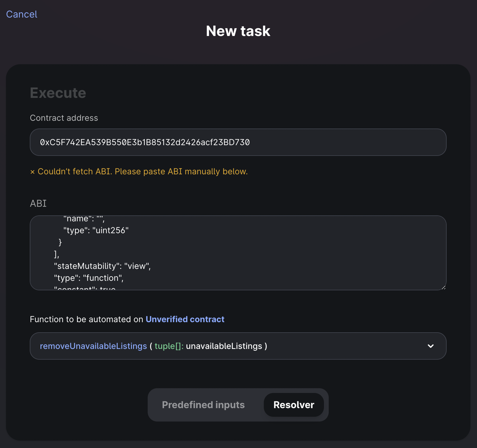The width and height of the screenshot is (477, 448).
Task: Click the Contract address label
Action: pos(64,118)
